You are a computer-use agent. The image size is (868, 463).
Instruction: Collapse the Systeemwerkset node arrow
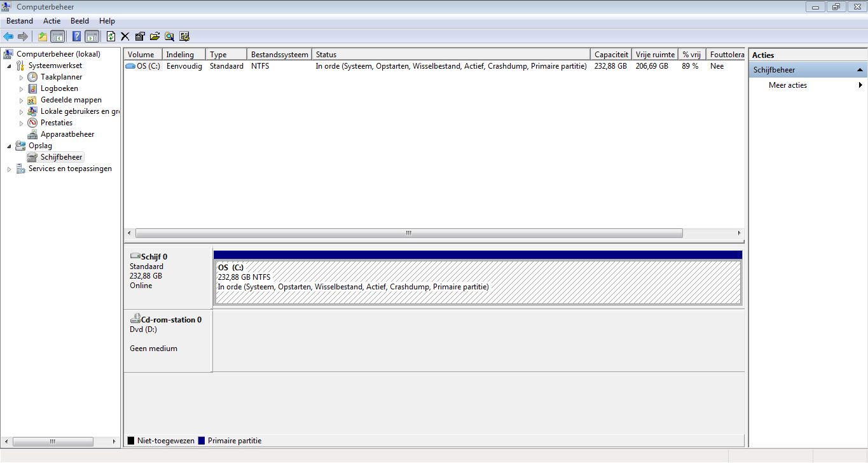coord(9,66)
